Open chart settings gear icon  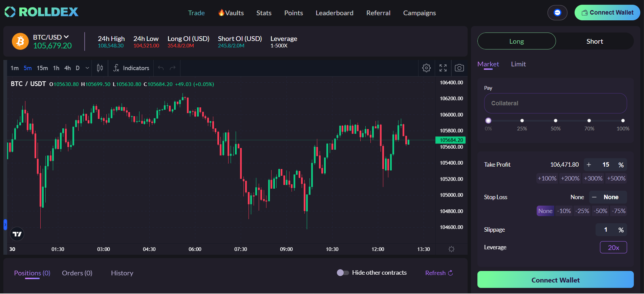(x=426, y=68)
